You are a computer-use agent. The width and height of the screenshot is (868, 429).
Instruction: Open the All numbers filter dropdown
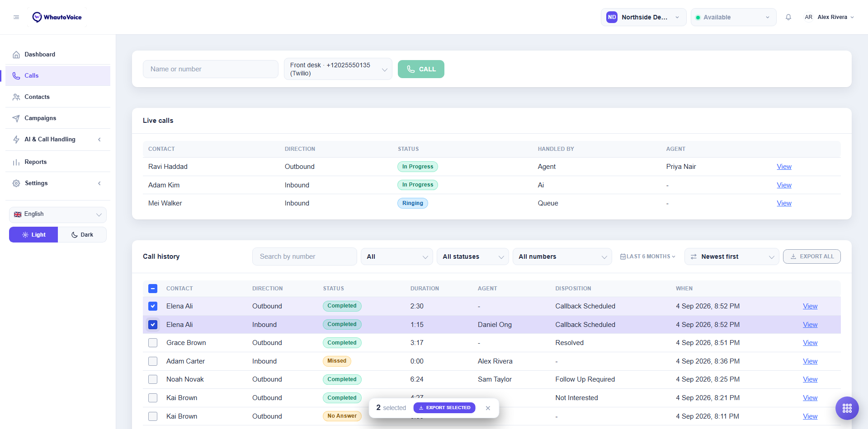point(562,256)
